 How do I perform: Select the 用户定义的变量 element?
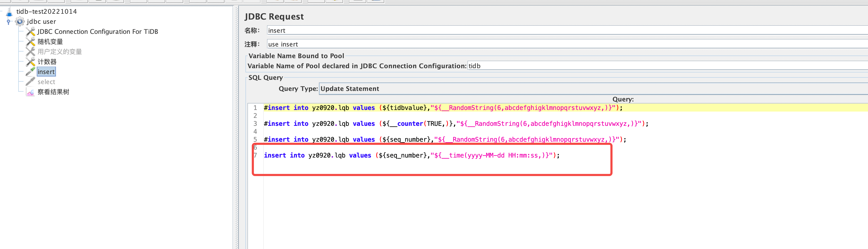tap(60, 52)
